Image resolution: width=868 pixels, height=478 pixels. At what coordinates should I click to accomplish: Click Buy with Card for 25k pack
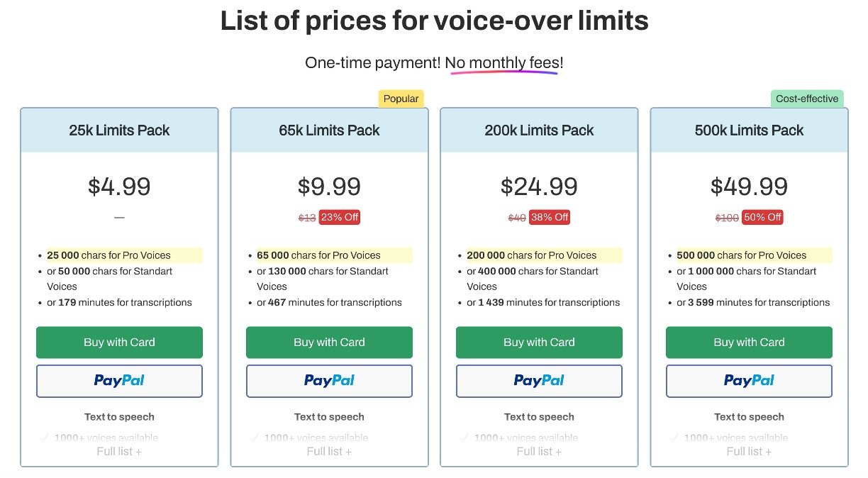pos(119,342)
